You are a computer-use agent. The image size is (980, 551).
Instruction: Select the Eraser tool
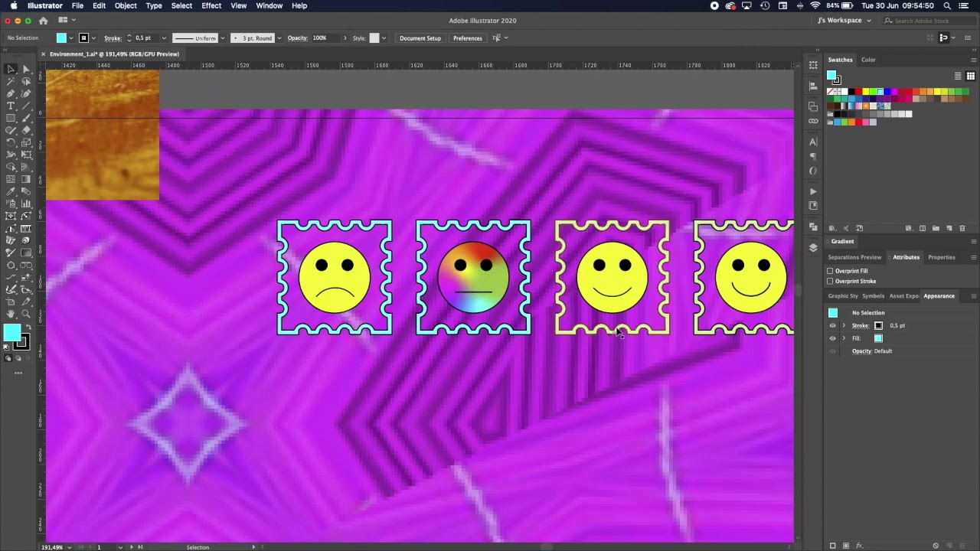click(26, 130)
